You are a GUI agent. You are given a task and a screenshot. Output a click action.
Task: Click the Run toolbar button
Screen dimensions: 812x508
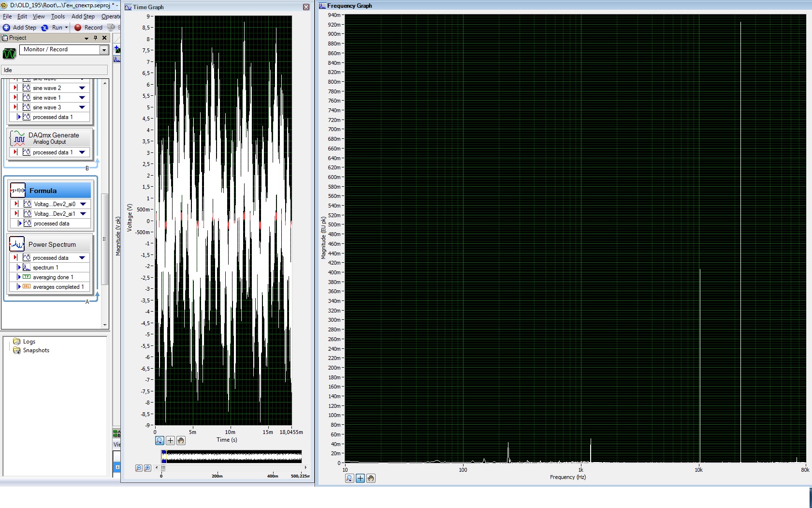click(x=53, y=28)
